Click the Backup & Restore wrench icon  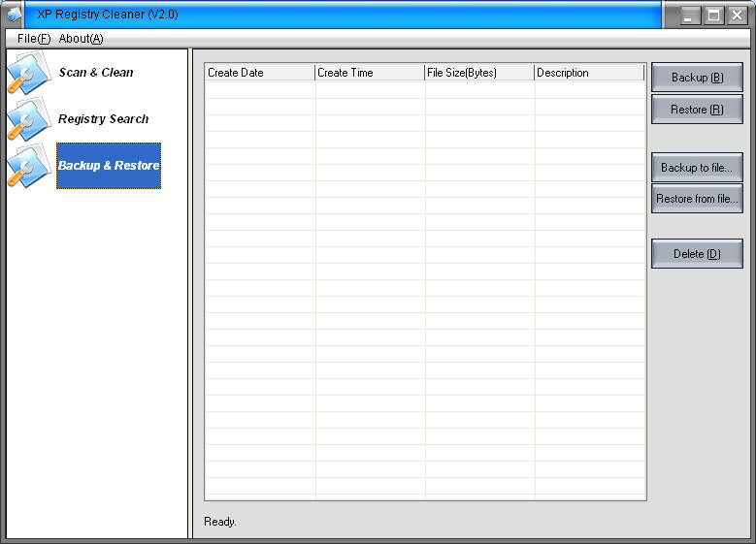[29, 166]
